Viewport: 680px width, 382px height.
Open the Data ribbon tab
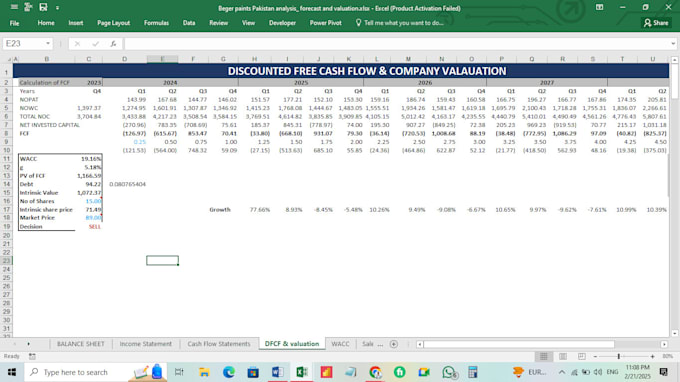click(x=189, y=23)
